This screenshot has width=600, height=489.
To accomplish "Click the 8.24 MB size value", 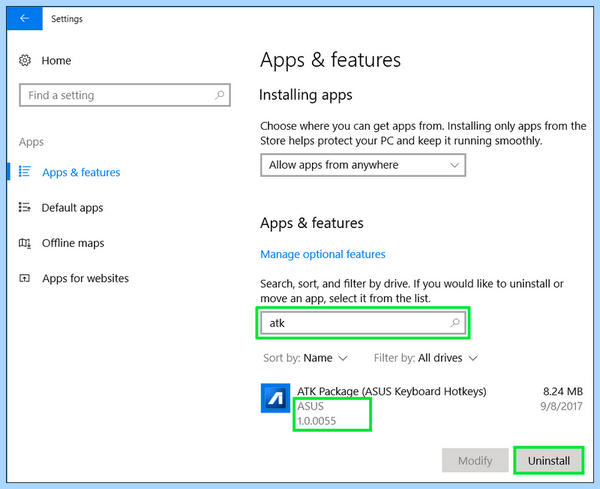I will 562,391.
